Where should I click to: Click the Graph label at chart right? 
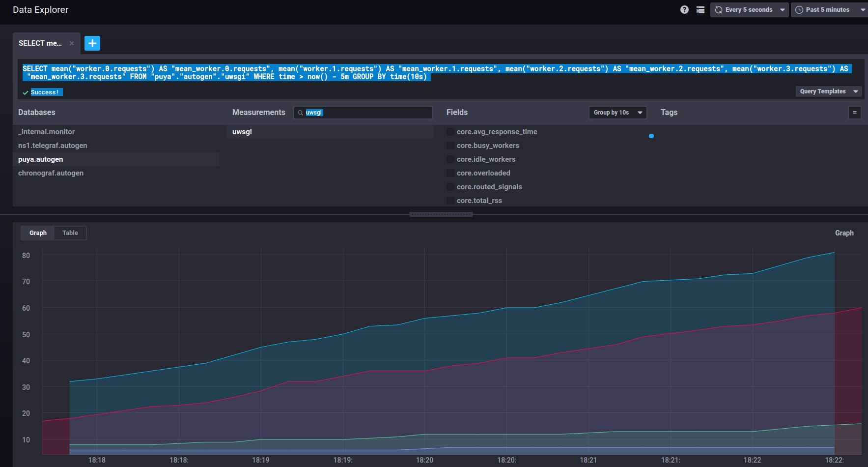click(x=844, y=233)
